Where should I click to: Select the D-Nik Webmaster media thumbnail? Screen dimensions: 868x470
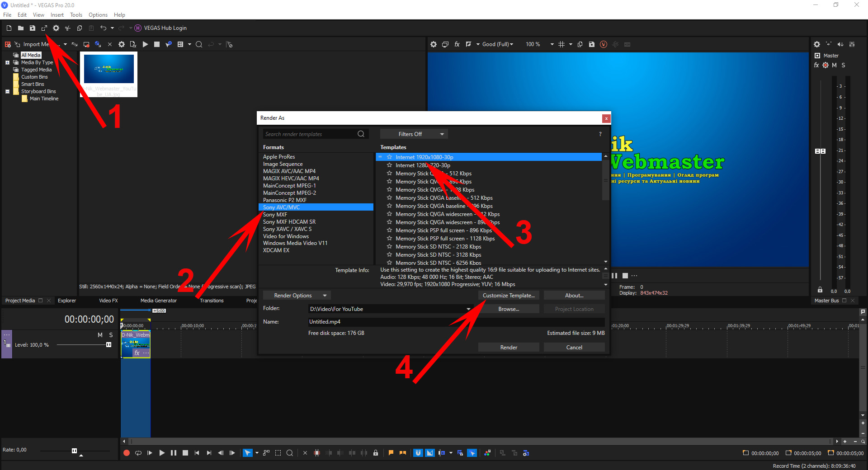[109, 74]
